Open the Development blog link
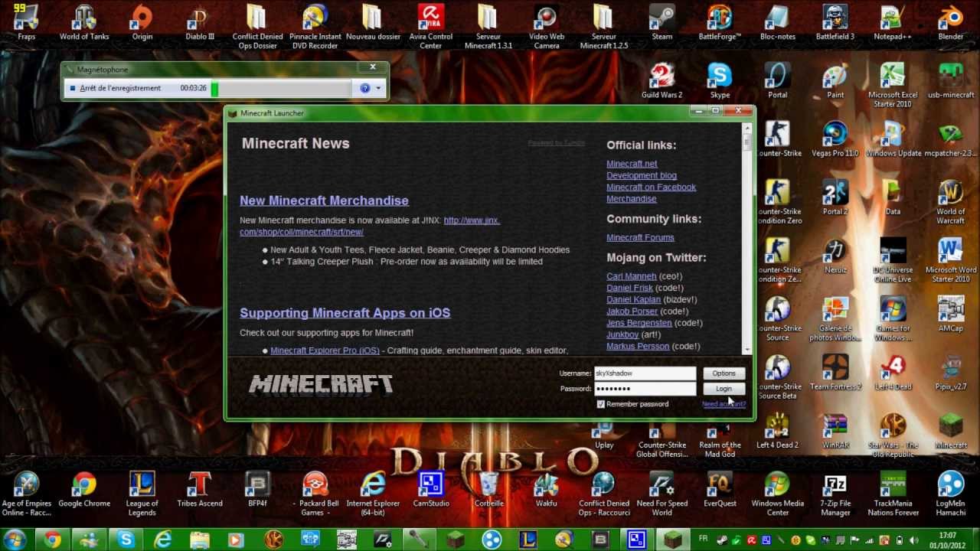 [642, 175]
